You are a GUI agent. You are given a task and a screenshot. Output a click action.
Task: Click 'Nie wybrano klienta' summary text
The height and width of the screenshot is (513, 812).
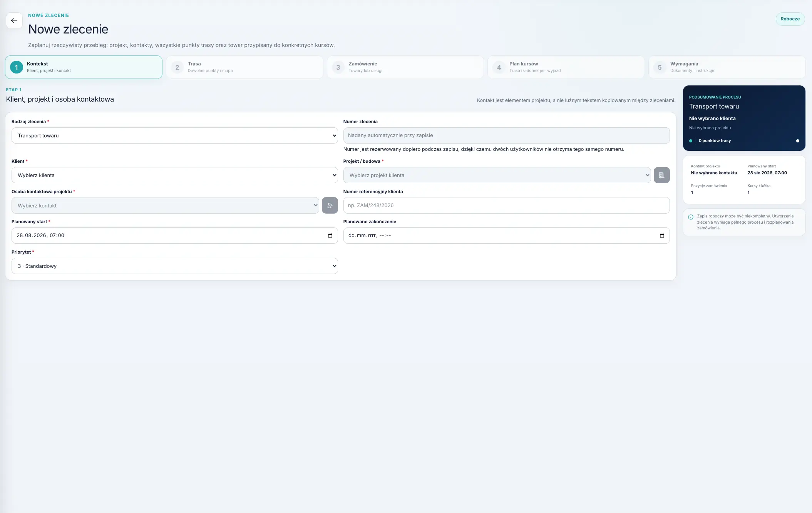coord(712,119)
